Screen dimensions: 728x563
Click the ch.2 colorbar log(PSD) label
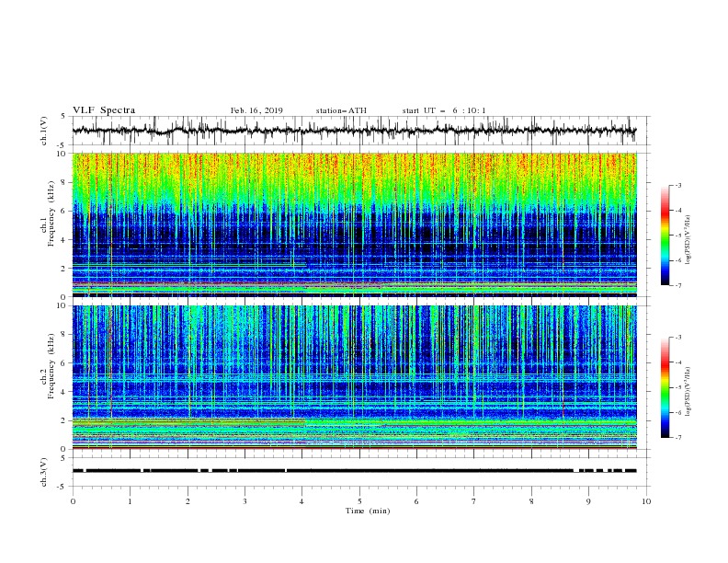click(x=688, y=392)
